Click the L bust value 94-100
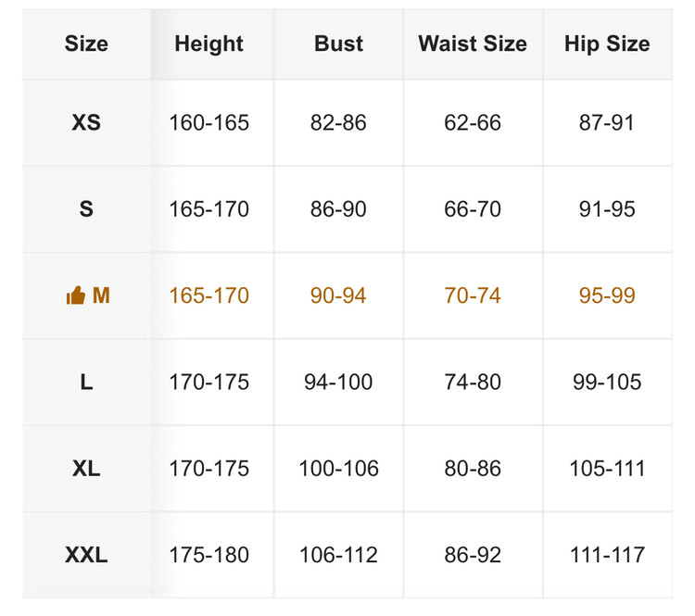The image size is (695, 616). click(x=338, y=383)
